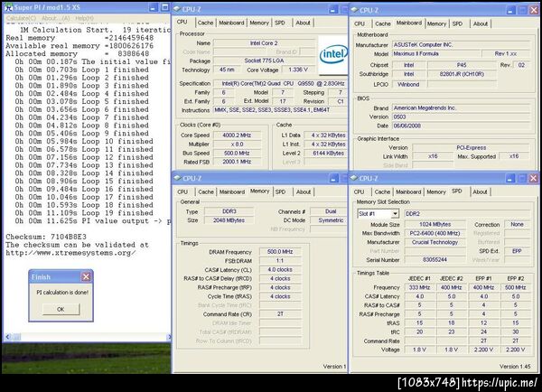Open the Slot #1 dropdown in the SPD window
The height and width of the screenshot is (392, 542).
click(x=395, y=214)
